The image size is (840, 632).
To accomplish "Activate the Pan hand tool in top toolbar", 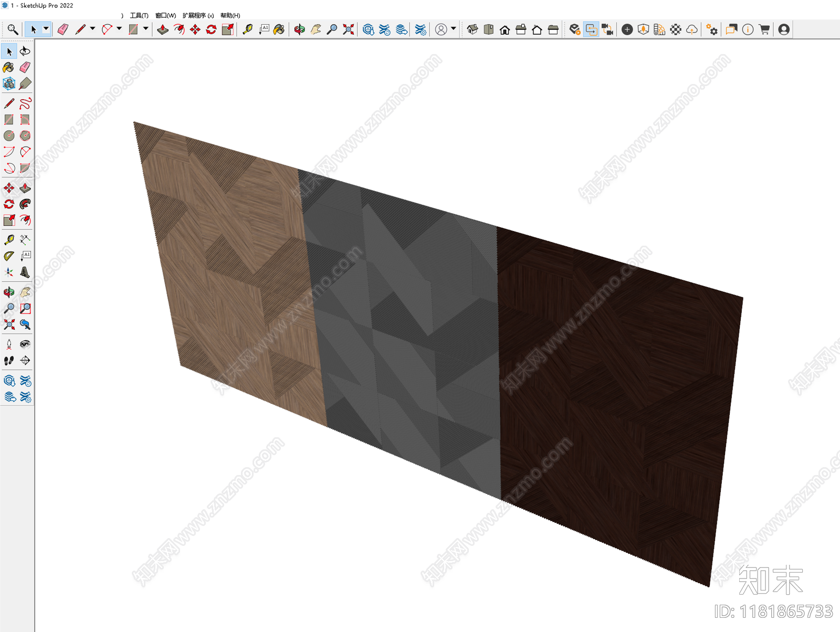I will point(316,29).
